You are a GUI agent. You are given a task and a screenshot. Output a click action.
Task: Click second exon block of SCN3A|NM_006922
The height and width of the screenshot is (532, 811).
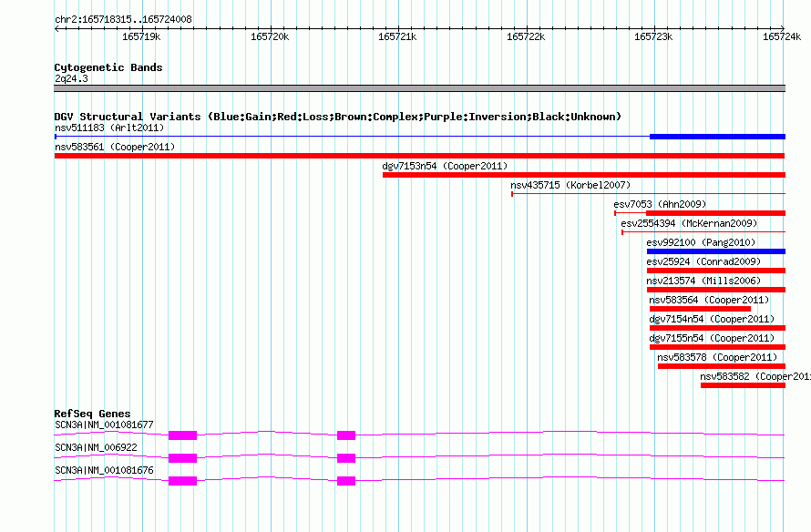click(x=346, y=458)
